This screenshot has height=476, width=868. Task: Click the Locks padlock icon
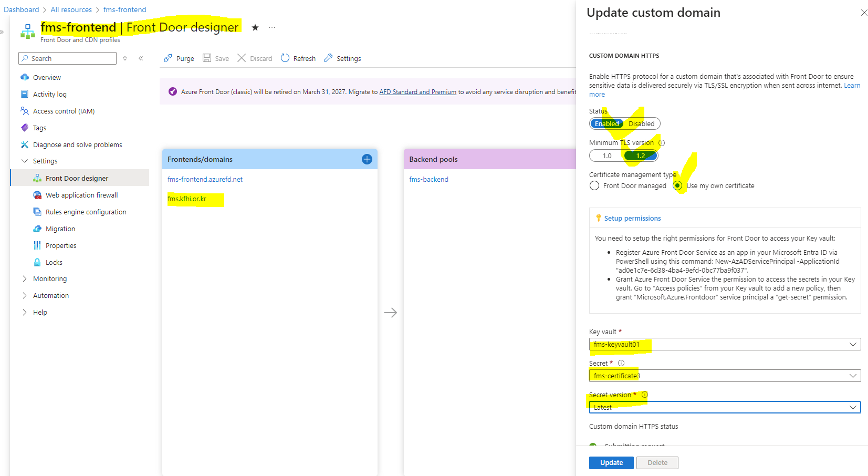coord(37,262)
